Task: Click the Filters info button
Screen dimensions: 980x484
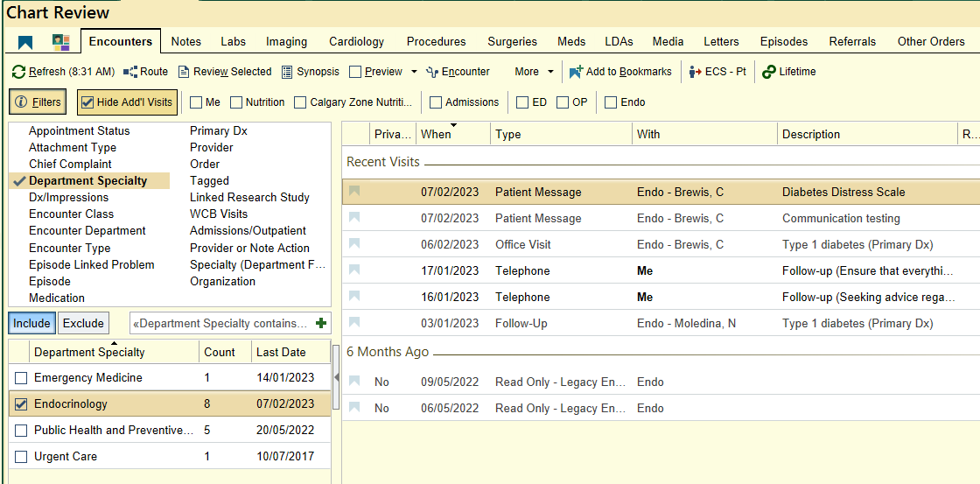Action: tap(38, 102)
